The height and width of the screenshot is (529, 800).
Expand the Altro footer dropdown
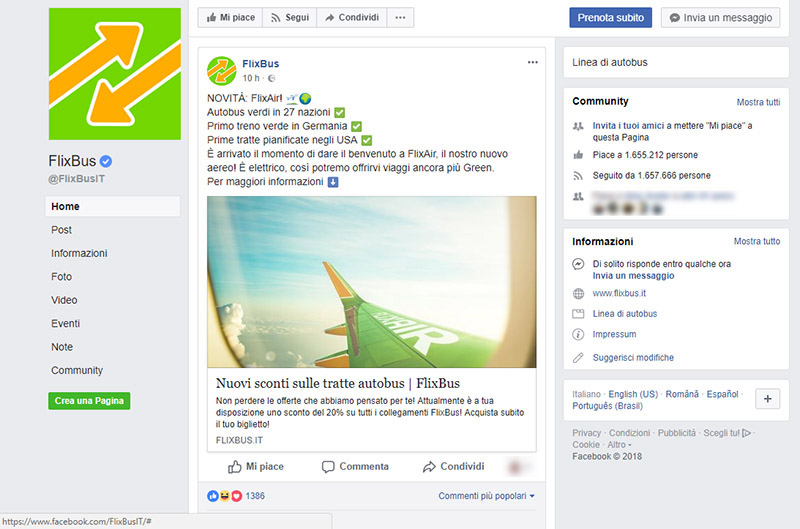(619, 445)
